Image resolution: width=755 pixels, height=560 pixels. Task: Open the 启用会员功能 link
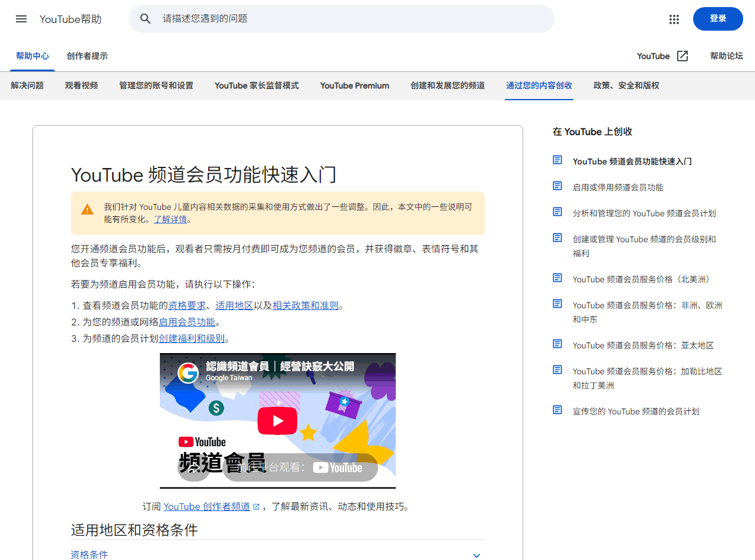pyautogui.click(x=187, y=322)
